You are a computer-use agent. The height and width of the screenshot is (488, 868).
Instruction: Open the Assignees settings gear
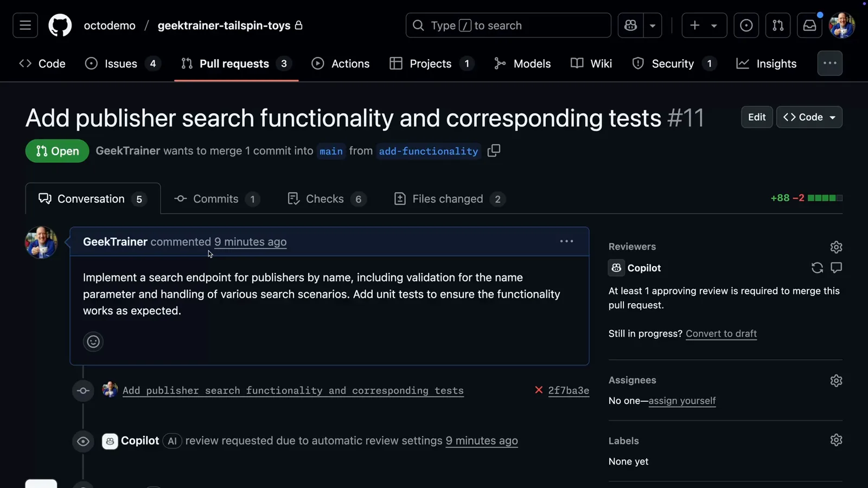[836, 381]
